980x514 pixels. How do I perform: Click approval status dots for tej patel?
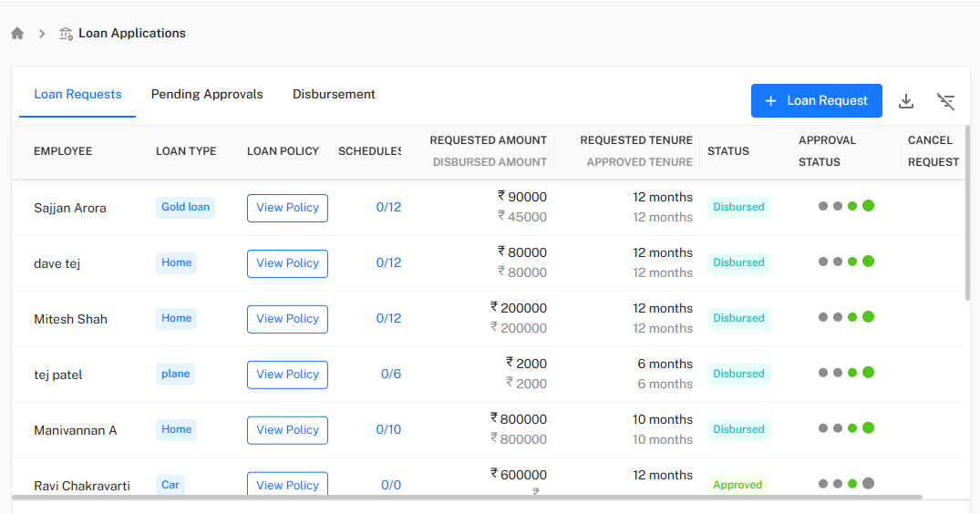[x=846, y=373]
